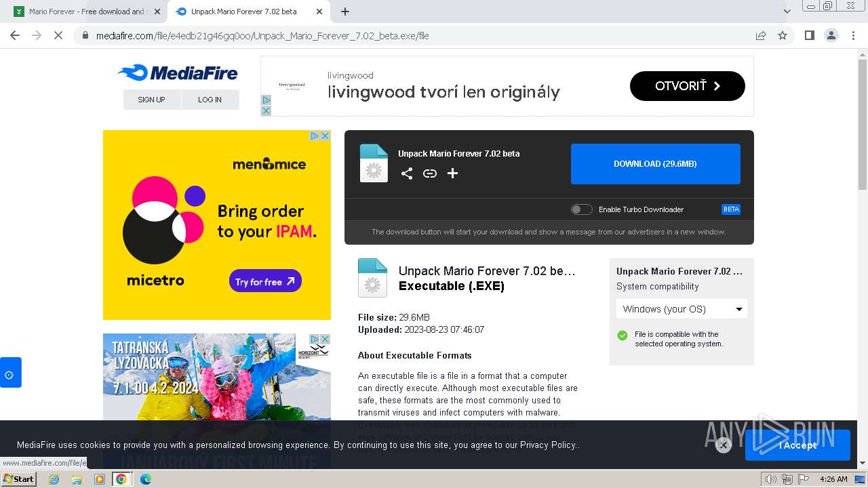
Task: Click Chrome icon in taskbar
Action: 121,479
